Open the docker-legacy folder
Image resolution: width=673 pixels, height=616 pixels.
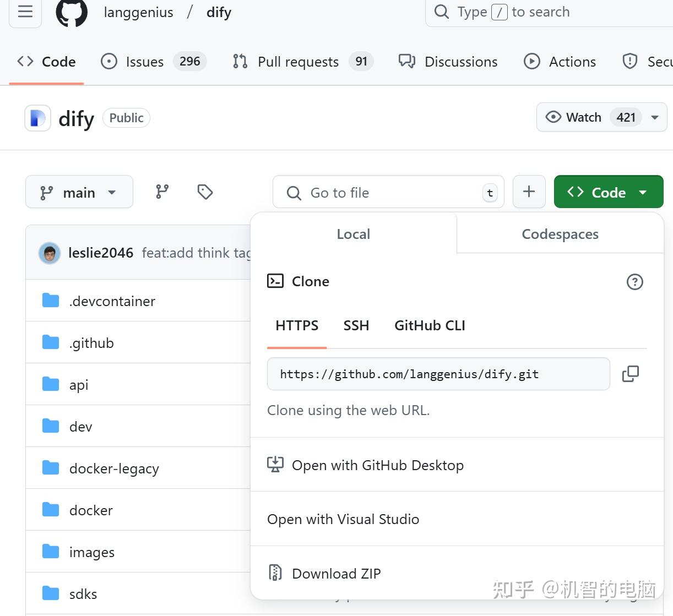[114, 468]
